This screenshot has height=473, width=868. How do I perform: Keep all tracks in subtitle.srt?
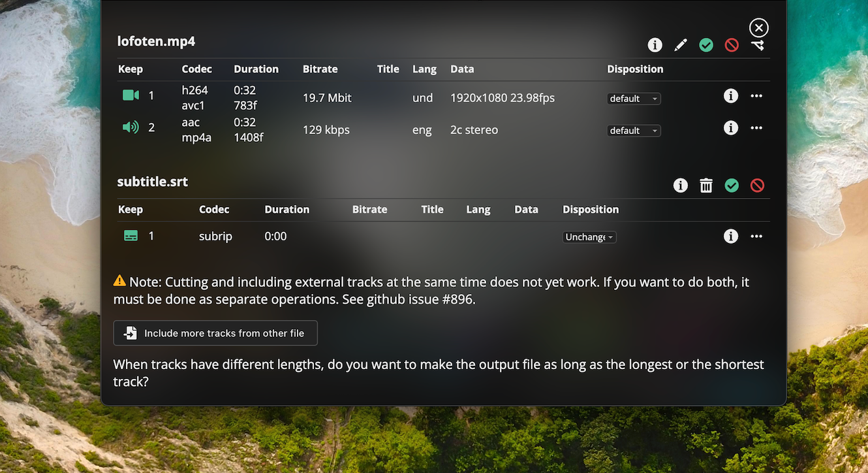(x=732, y=186)
